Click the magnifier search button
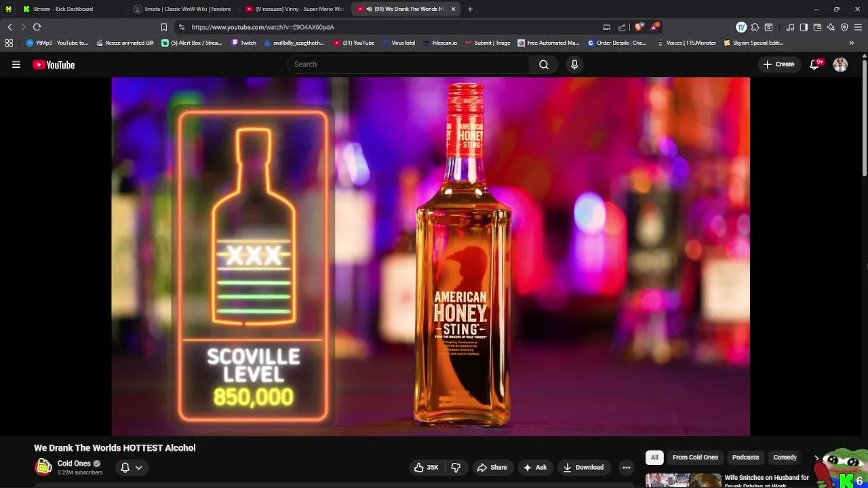 544,64
